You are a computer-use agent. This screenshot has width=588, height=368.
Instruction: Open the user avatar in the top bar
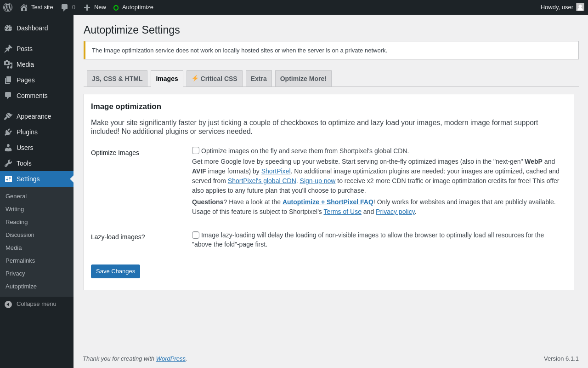(x=580, y=7)
